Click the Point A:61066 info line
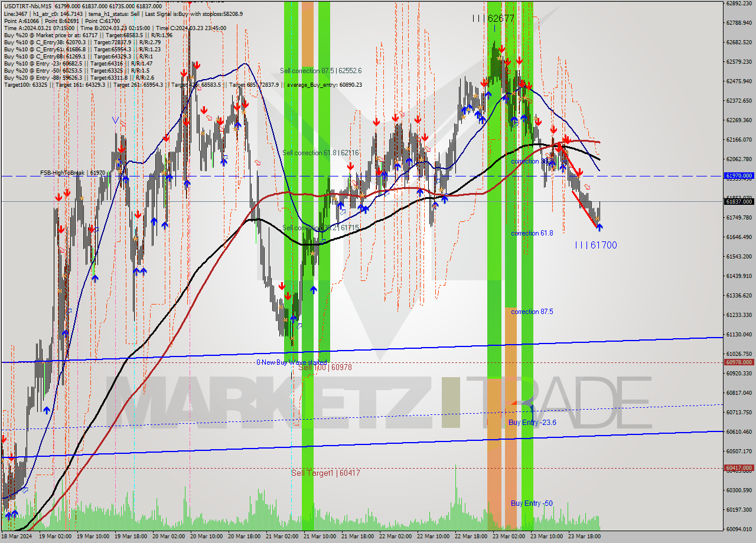The image size is (756, 543). point(62,21)
